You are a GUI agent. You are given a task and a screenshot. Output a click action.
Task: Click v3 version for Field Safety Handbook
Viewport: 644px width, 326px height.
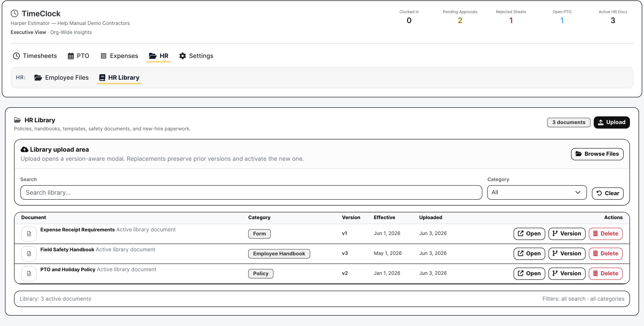pyautogui.click(x=345, y=254)
